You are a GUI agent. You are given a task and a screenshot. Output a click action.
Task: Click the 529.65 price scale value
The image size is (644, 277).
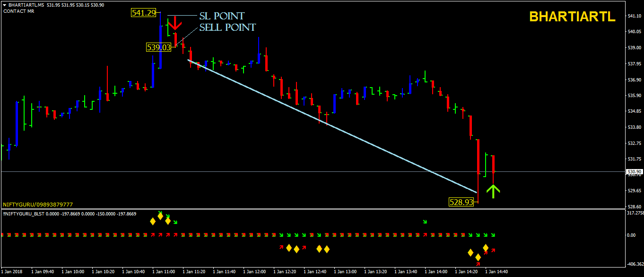[634, 190]
